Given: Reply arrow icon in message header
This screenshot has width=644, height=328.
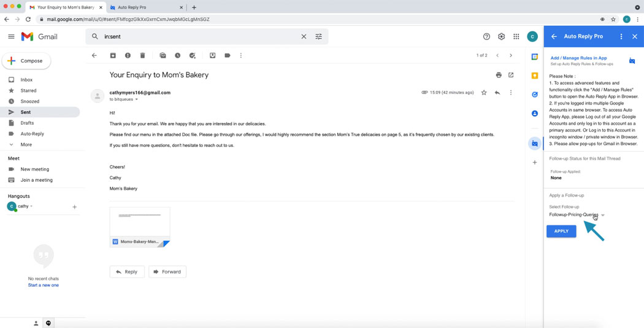Looking at the screenshot, I should pyautogui.click(x=497, y=93).
